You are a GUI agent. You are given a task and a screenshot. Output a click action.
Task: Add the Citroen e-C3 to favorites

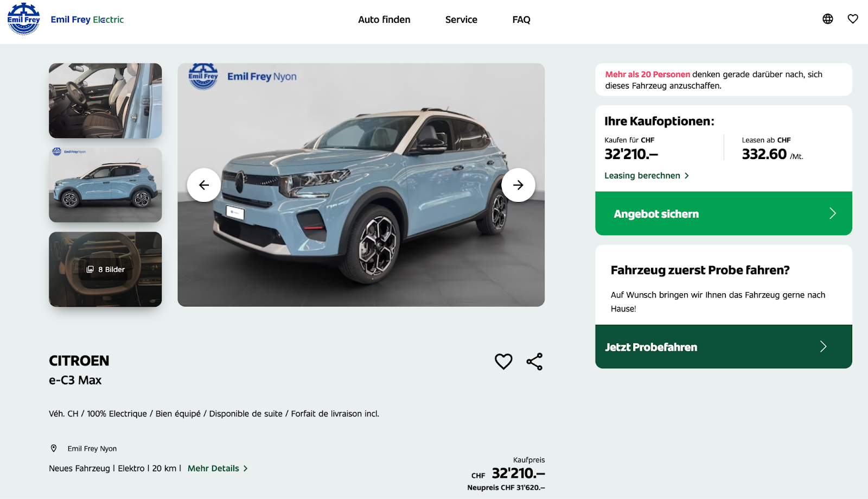coord(503,362)
